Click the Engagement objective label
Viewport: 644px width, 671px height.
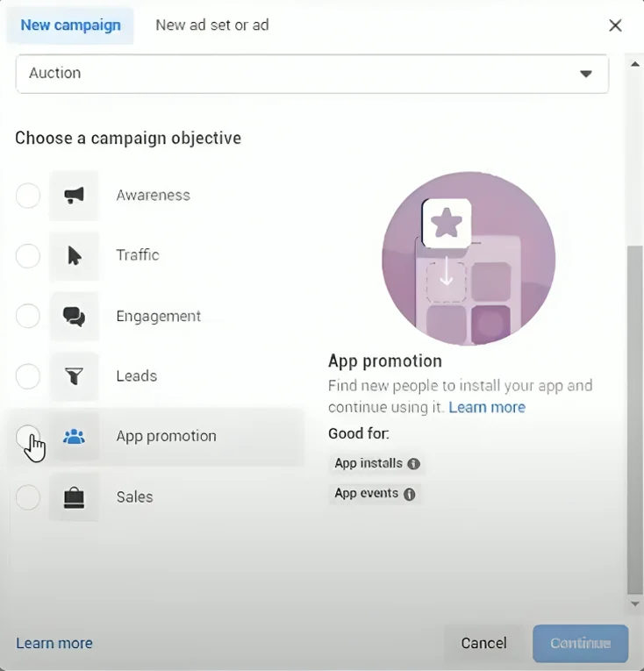tap(159, 317)
